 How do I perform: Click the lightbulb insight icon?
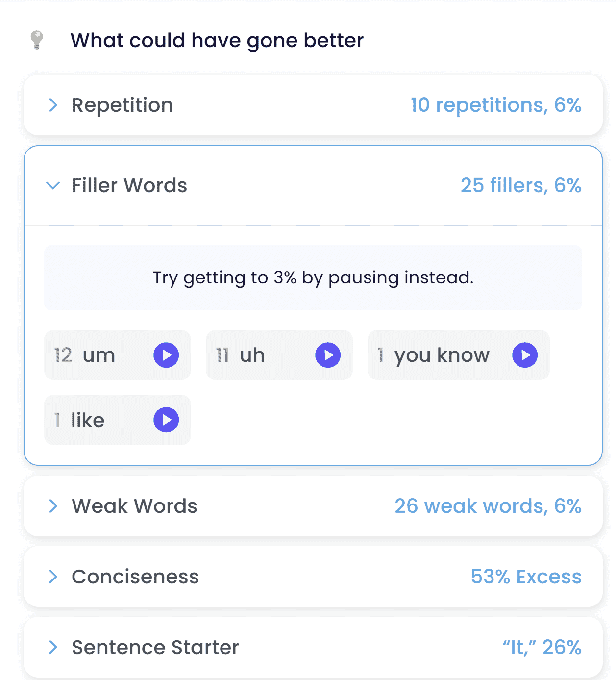point(38,40)
